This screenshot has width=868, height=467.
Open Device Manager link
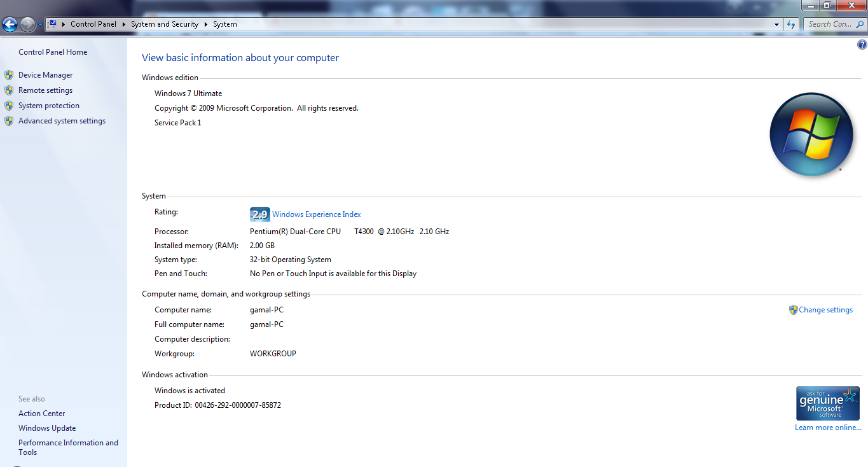[x=45, y=75]
